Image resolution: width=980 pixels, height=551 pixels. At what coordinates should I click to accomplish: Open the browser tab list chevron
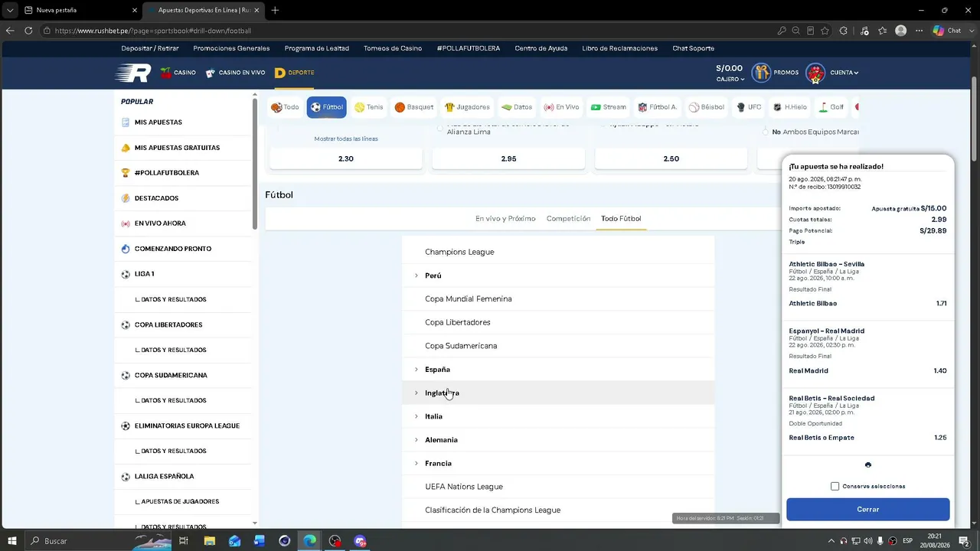click(10, 10)
